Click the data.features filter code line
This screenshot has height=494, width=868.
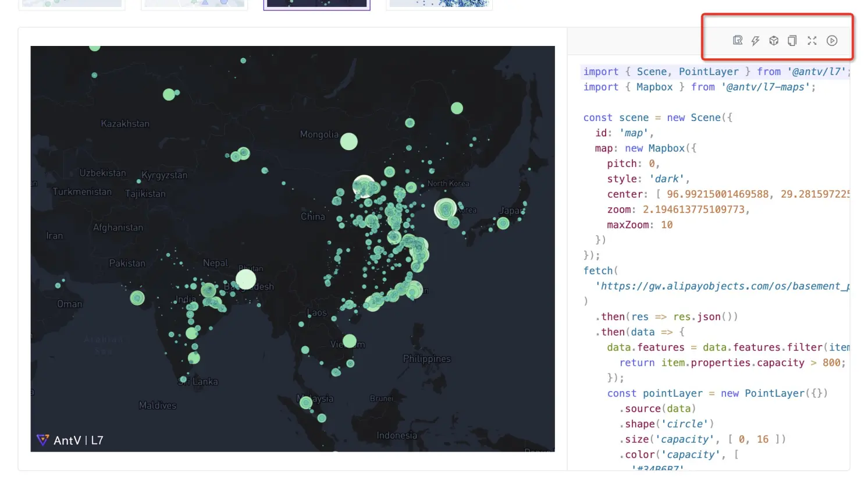[x=728, y=347]
